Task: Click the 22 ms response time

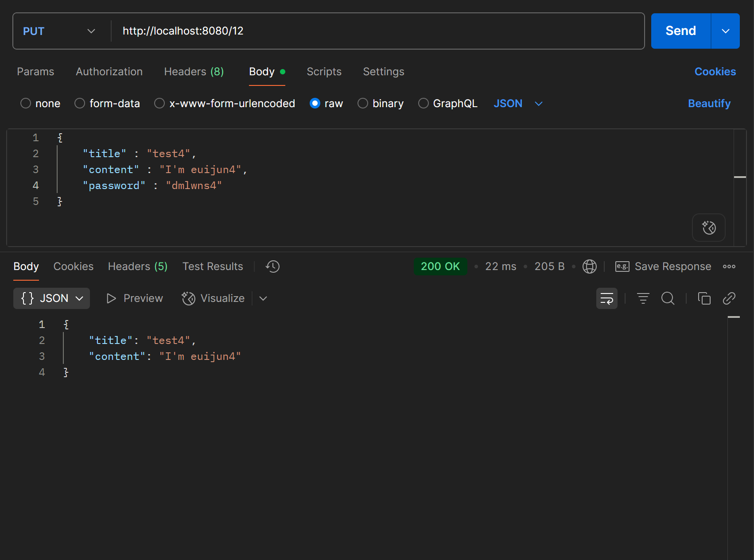Action: (x=501, y=266)
